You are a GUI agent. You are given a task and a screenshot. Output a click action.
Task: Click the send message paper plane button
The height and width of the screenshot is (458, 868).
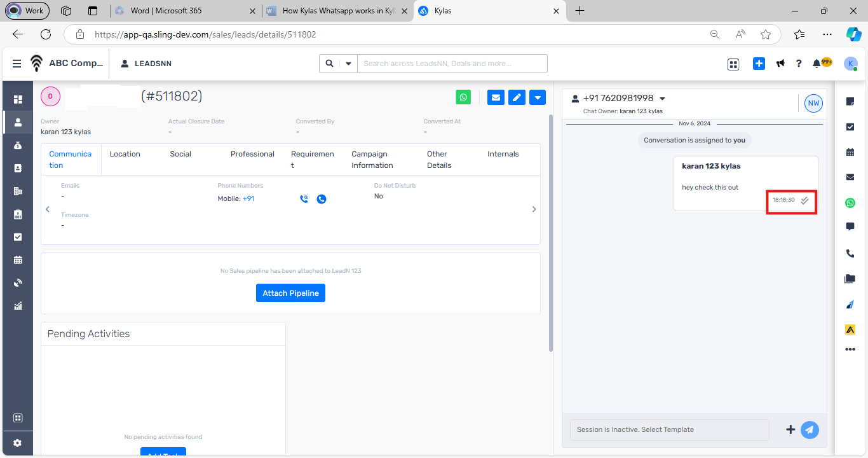[810, 430]
